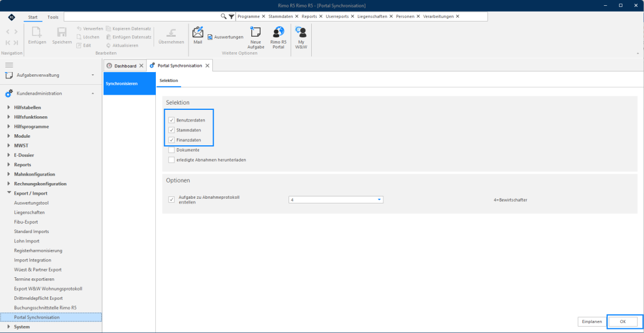
Task: Switch to the Start ribbon tab
Action: (33, 17)
